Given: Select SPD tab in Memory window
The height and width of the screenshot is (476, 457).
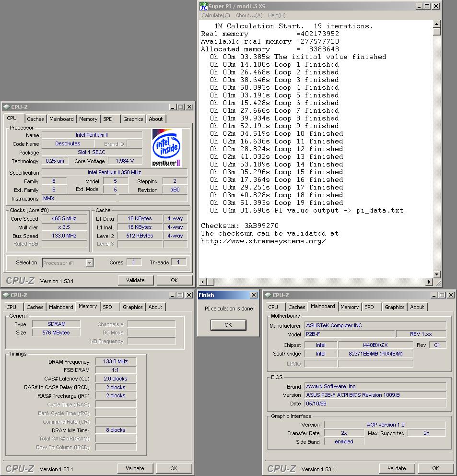Looking at the screenshot, I should [107, 307].
